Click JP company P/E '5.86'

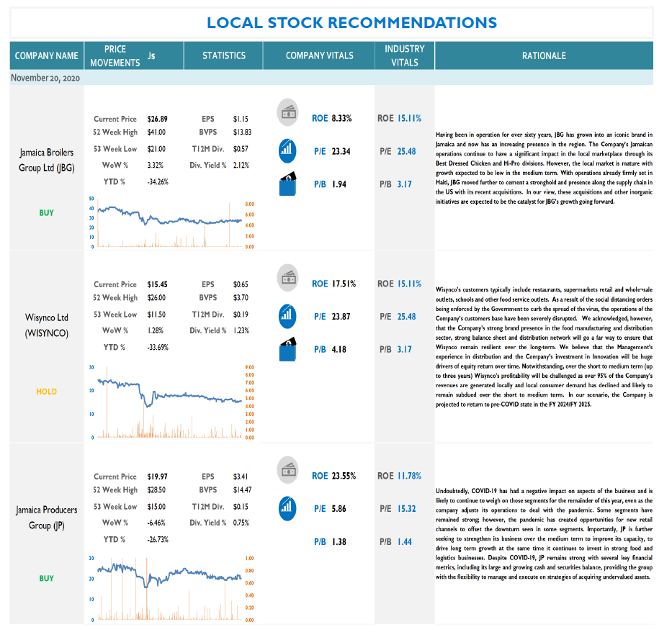339,509
